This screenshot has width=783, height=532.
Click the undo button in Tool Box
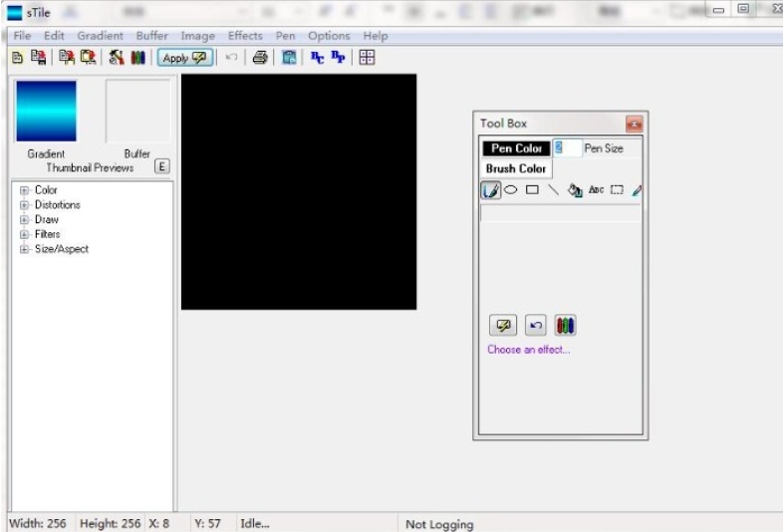tap(535, 326)
